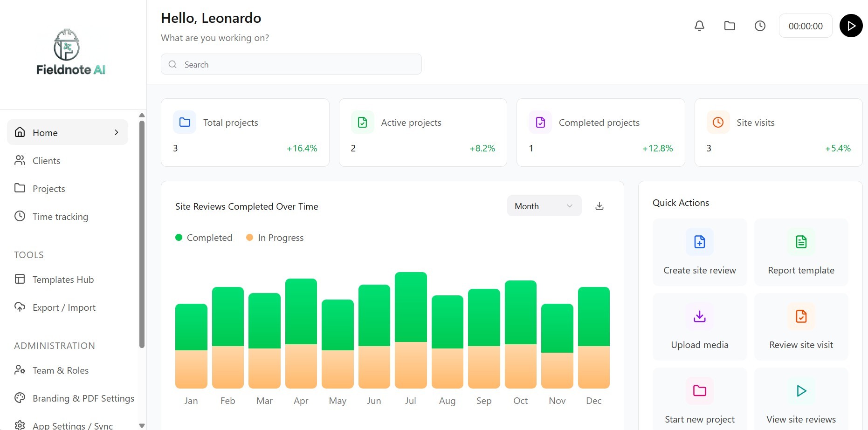Click the Fieldnote AI logo

coord(70,52)
